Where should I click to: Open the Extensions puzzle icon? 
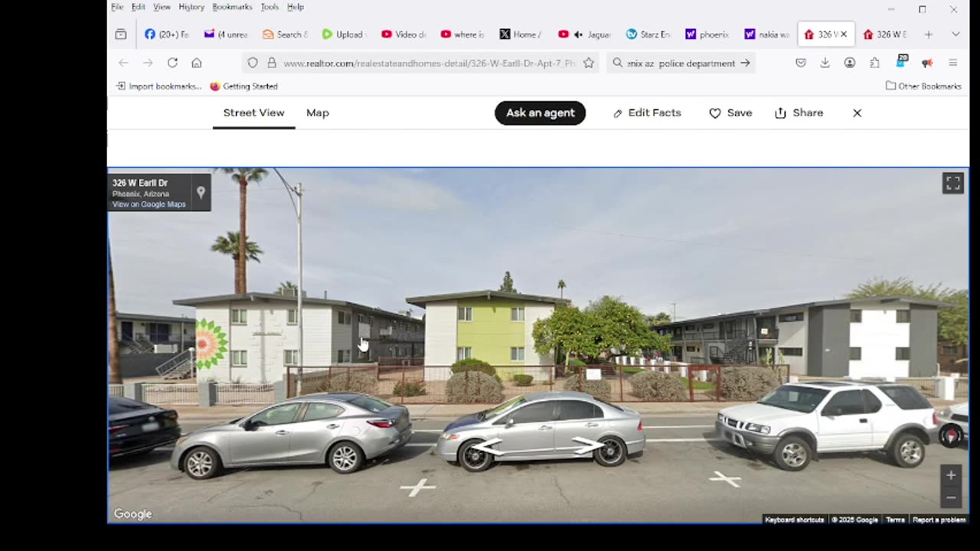coord(875,63)
